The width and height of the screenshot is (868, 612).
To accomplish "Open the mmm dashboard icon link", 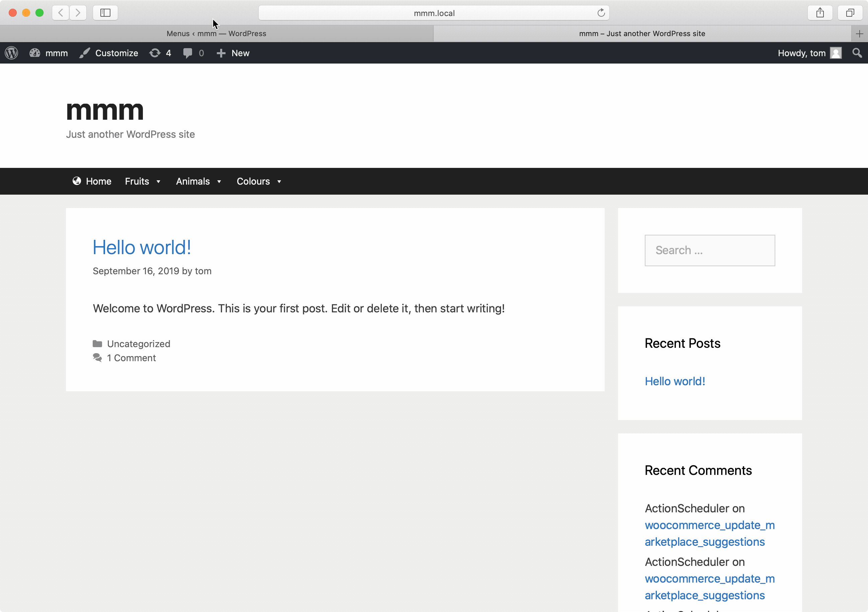I will click(35, 53).
